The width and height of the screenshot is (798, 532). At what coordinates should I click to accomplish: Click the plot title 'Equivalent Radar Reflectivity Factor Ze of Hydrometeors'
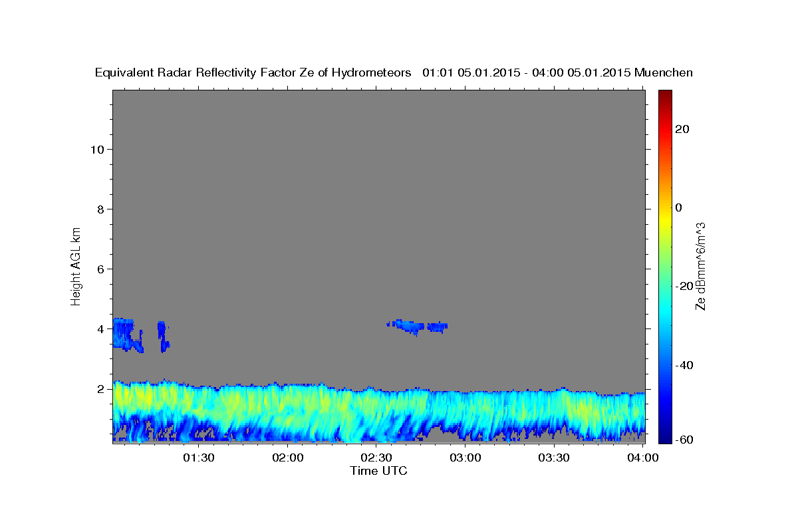tap(253, 72)
